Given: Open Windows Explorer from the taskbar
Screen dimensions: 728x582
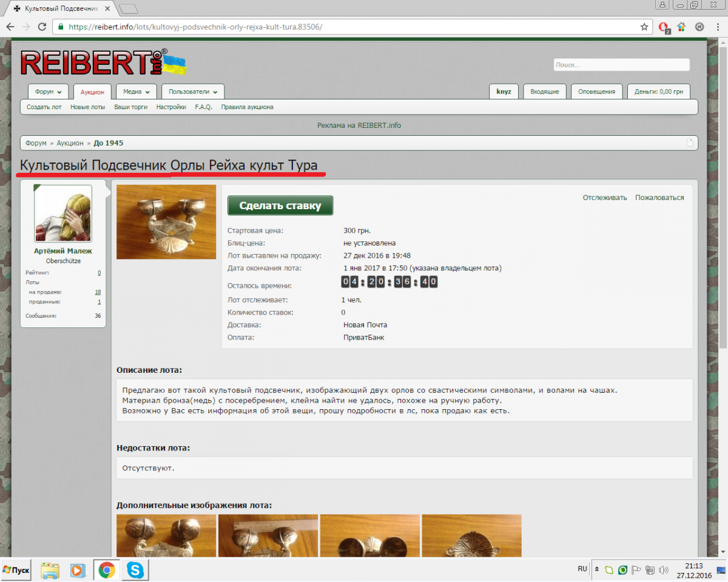Looking at the screenshot, I should click(x=50, y=570).
